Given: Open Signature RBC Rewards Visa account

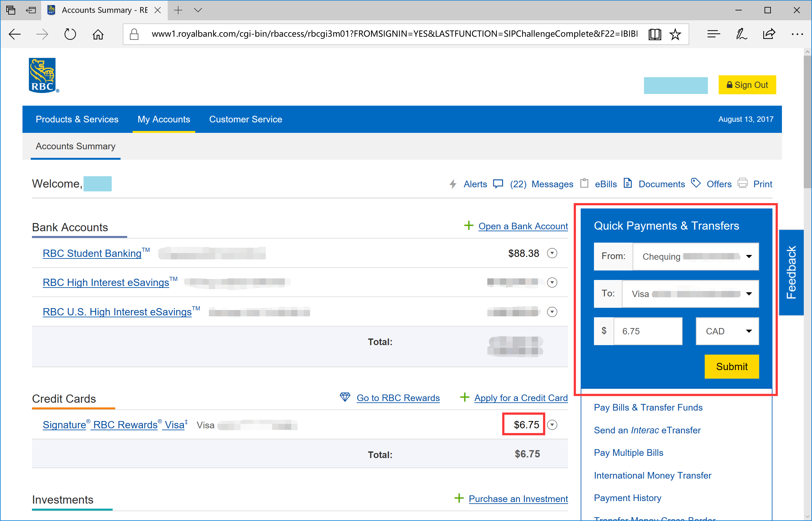Looking at the screenshot, I should tap(115, 425).
